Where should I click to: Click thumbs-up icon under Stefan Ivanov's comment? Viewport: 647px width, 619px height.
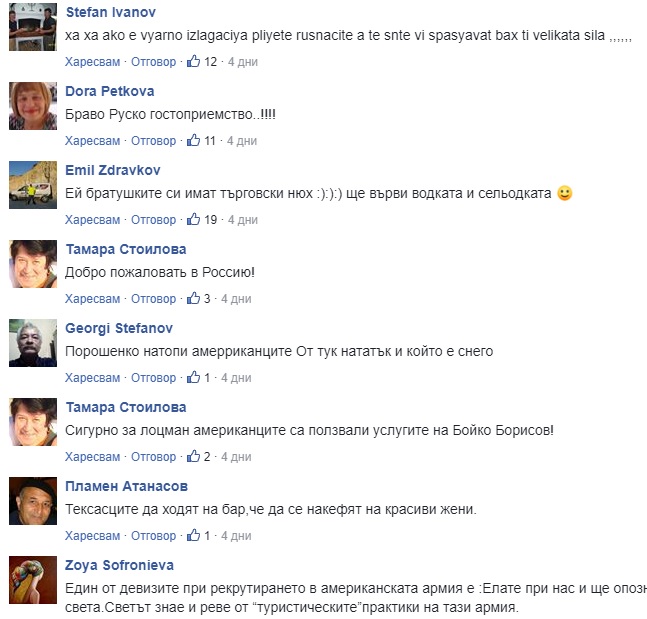tap(194, 61)
